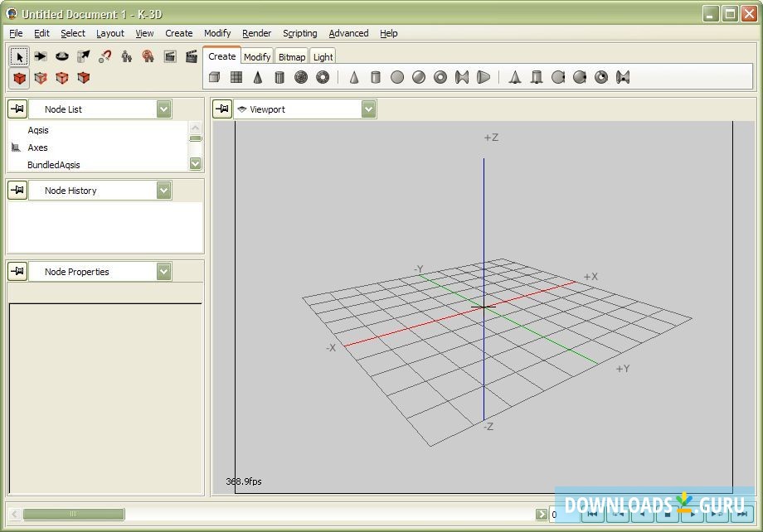
Task: Click the polygon torus ring icon
Action: pyautogui.click(x=323, y=78)
